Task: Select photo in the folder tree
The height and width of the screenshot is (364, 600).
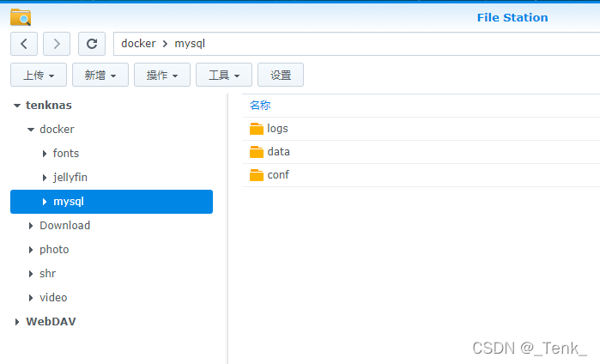Action: [x=54, y=250]
